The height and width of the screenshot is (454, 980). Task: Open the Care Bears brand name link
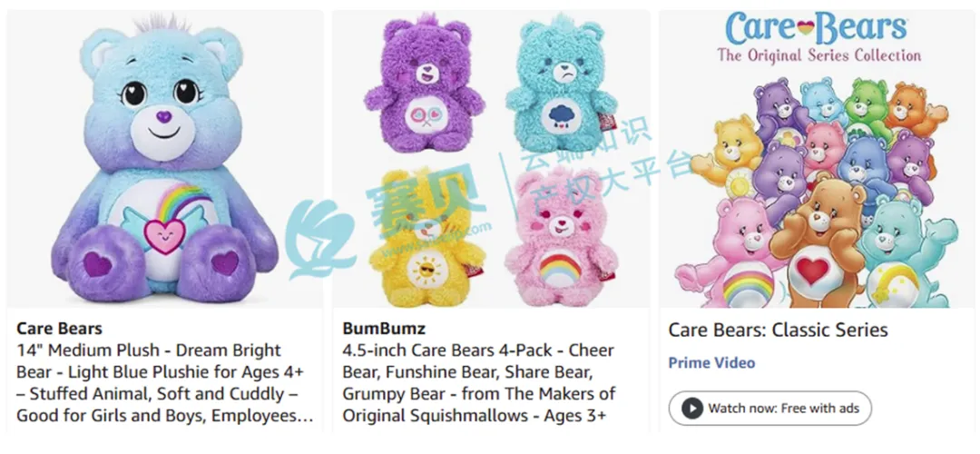pyautogui.click(x=59, y=329)
